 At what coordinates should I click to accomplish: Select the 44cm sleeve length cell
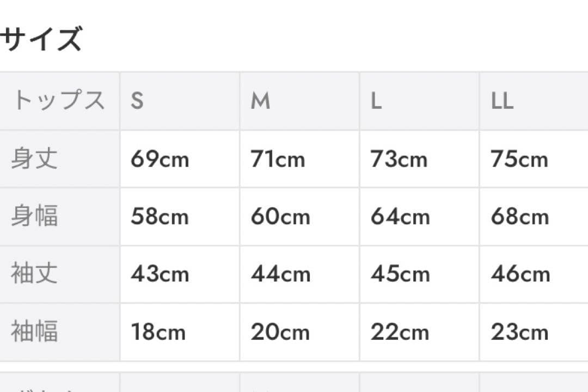(x=280, y=275)
